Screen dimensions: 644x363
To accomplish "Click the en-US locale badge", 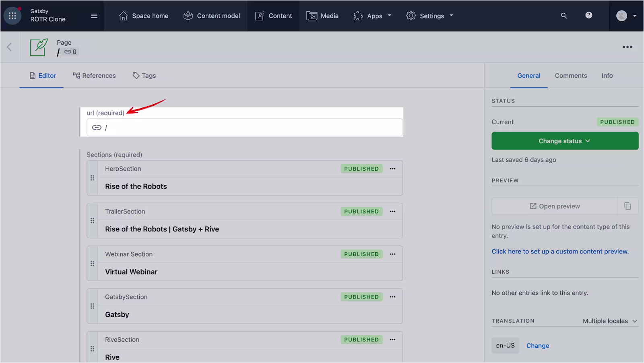I will 505,346.
